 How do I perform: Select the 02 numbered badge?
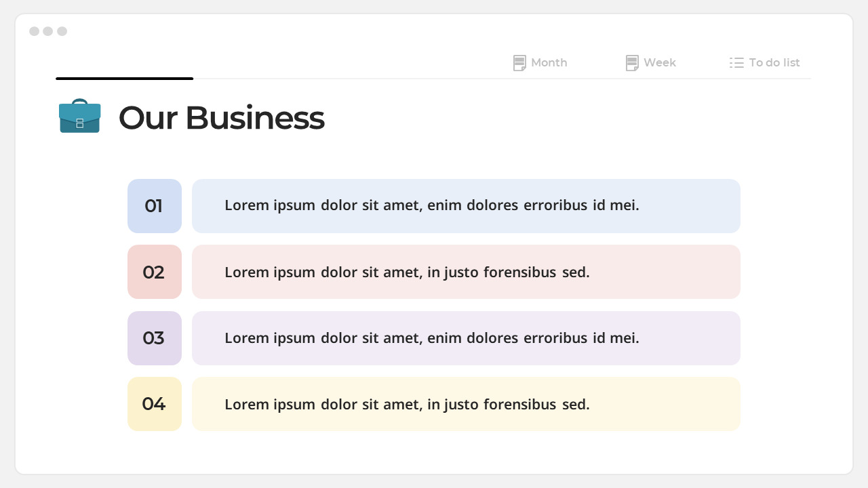(155, 272)
